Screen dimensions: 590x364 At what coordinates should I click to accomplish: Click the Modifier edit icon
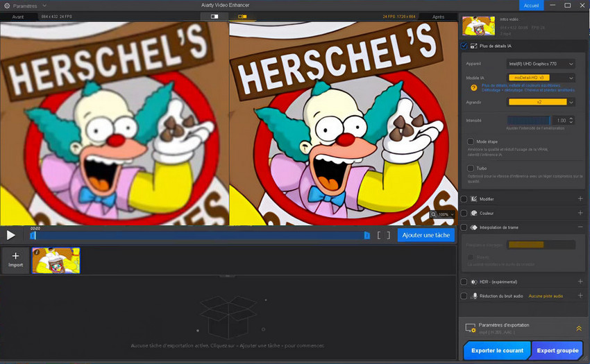point(473,199)
